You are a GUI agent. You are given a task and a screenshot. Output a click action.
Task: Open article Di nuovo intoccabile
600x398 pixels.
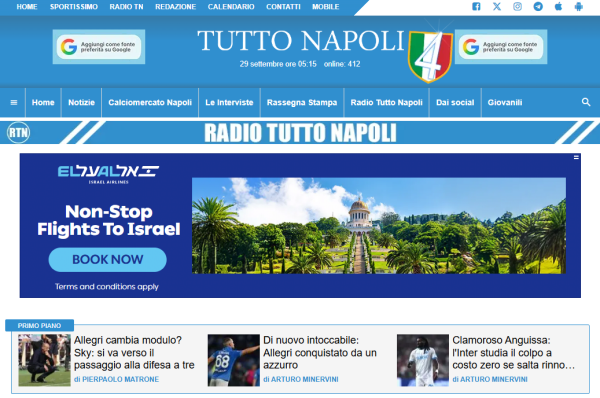pyautogui.click(x=320, y=352)
